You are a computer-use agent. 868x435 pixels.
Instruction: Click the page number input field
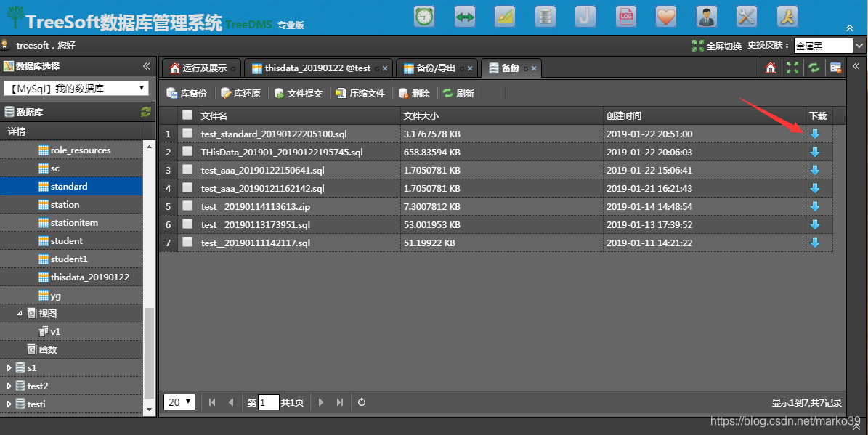pos(269,402)
